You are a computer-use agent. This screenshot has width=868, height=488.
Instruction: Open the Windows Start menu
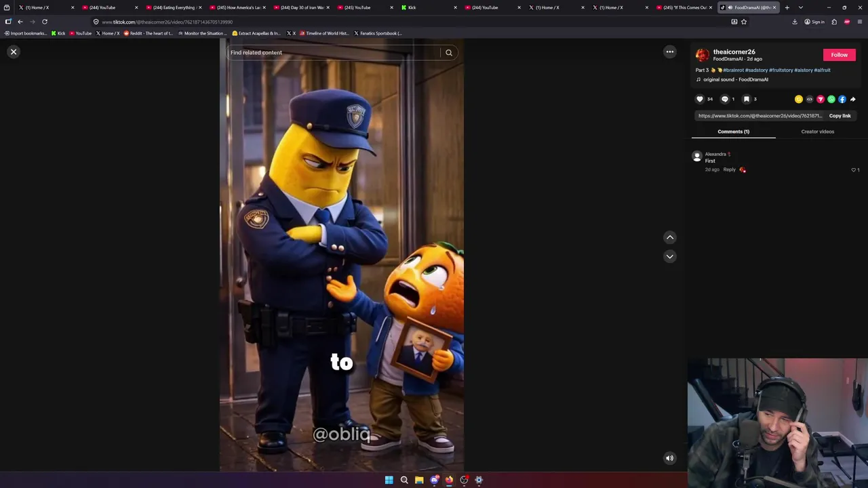(x=389, y=480)
